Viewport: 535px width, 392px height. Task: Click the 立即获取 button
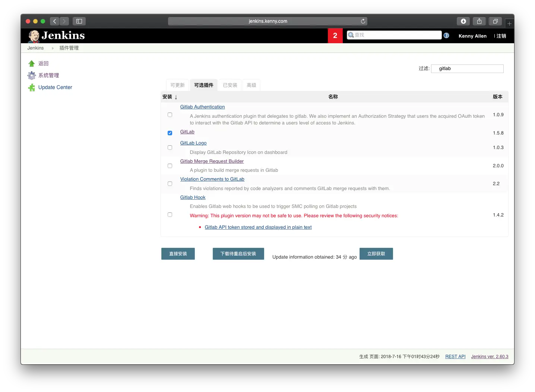click(x=376, y=254)
